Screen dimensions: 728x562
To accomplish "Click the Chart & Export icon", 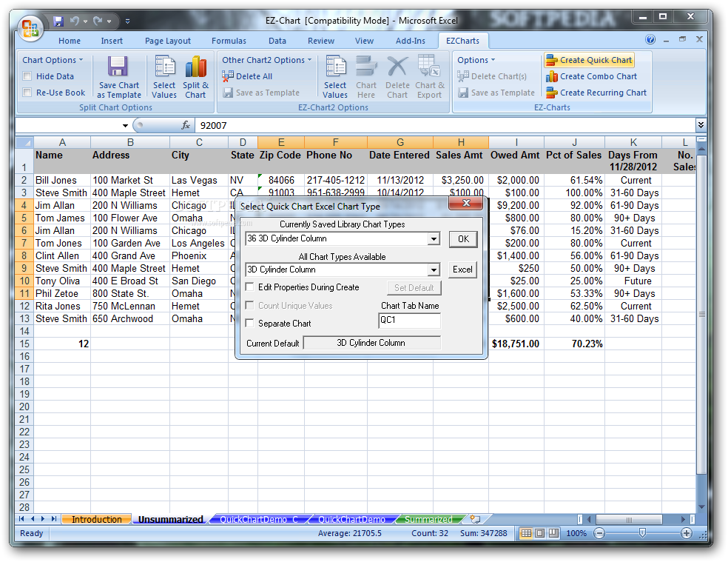I will click(429, 77).
